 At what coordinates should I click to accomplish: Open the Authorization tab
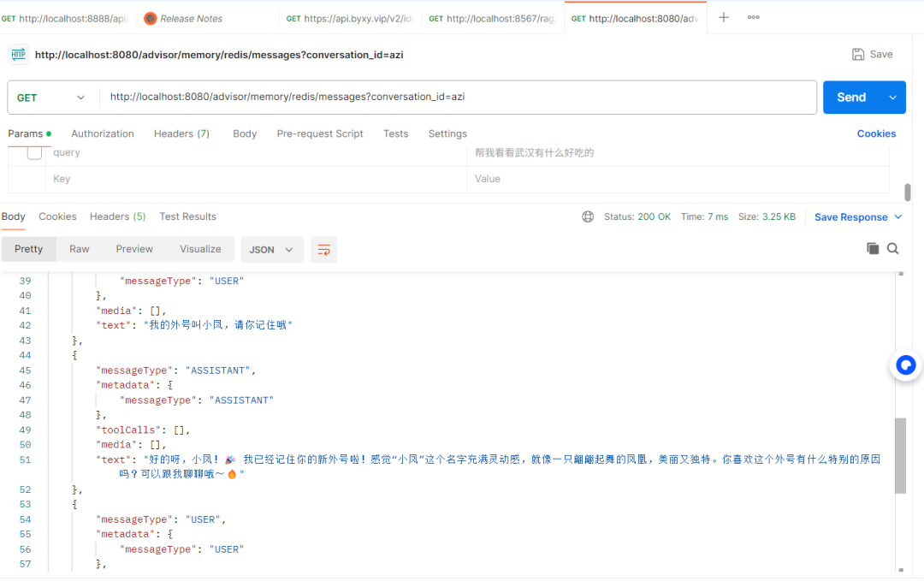[x=103, y=133]
